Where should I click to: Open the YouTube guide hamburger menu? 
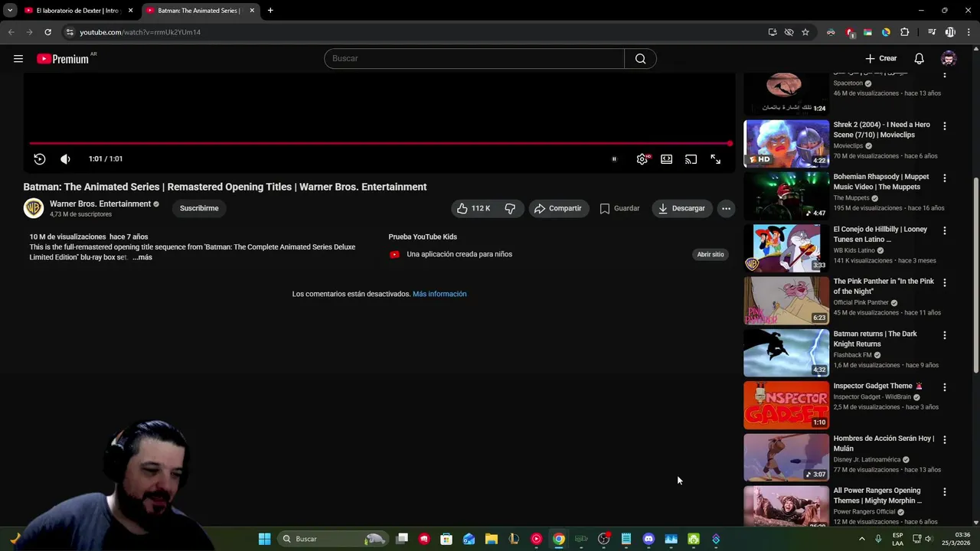18,59
